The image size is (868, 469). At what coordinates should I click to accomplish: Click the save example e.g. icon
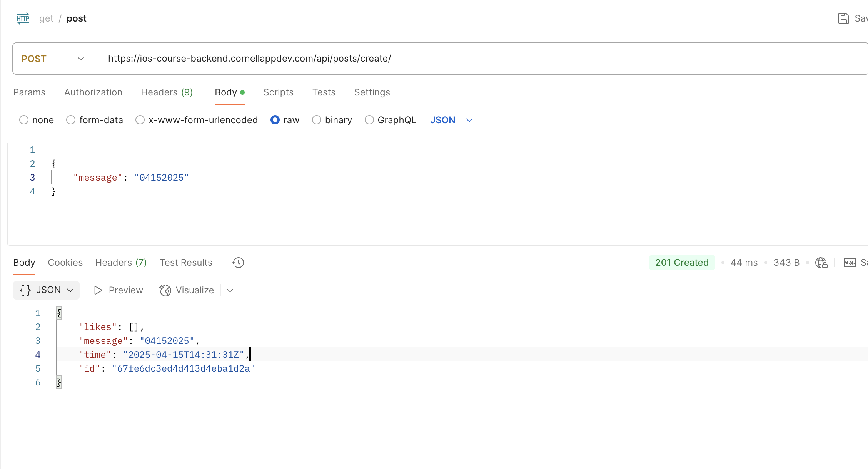click(x=850, y=263)
